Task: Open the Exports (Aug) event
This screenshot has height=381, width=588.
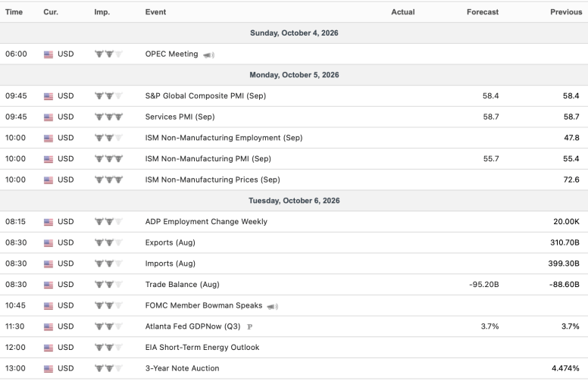Action: [x=170, y=242]
